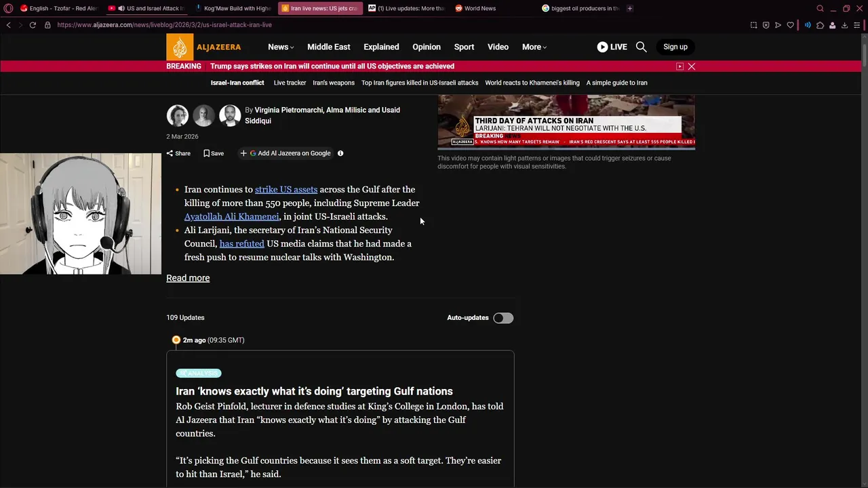Open the Explained section
This screenshot has height=488, width=868.
[x=381, y=47]
